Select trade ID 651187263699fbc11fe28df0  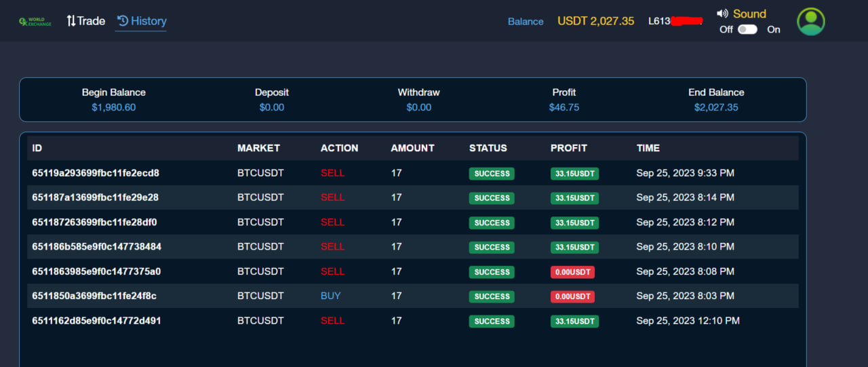point(94,222)
